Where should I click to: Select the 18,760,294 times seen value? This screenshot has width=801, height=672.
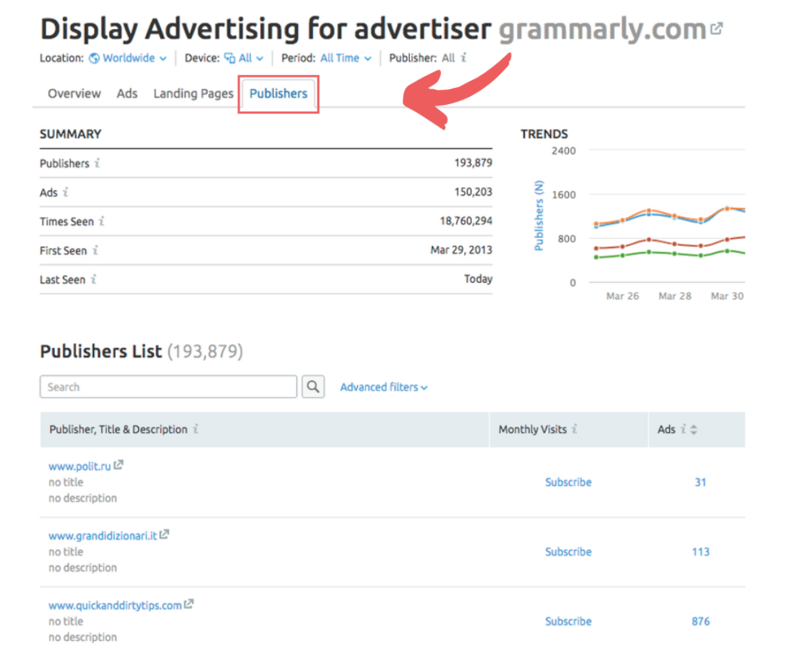tap(466, 221)
